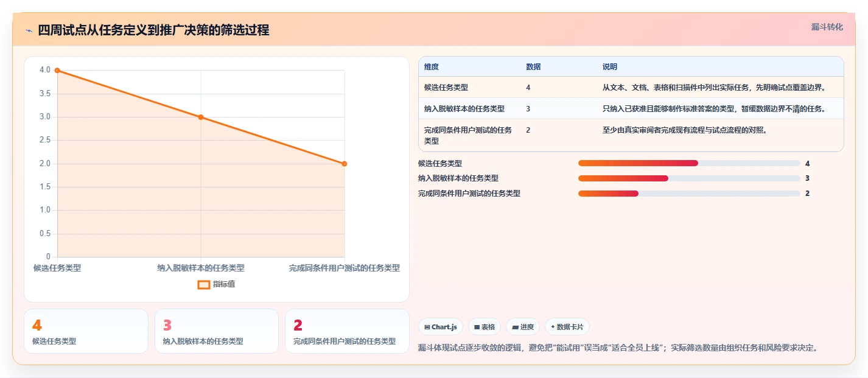Viewport: 868px width, 378px height.
Task: Click the 漏斗转化 label in header
Action: pos(827,27)
